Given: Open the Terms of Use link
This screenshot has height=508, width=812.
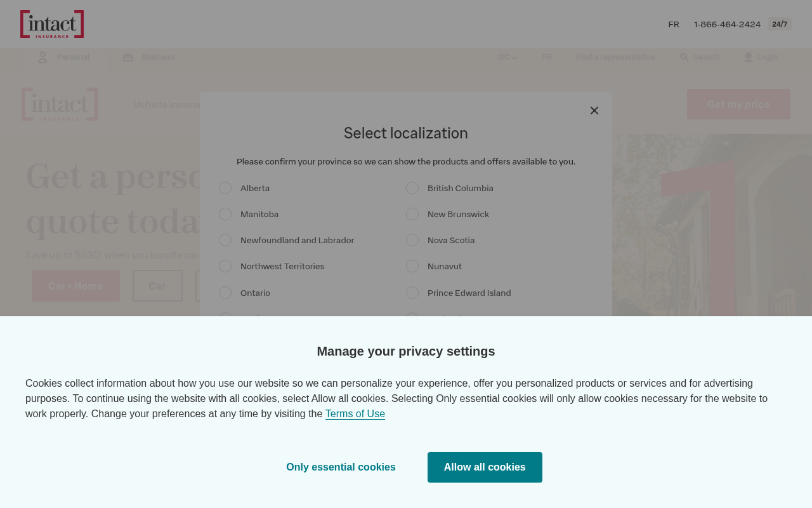Looking at the screenshot, I should click(355, 414).
